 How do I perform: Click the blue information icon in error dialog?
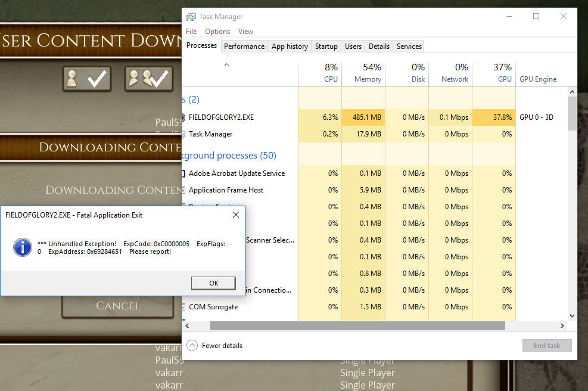tap(23, 247)
